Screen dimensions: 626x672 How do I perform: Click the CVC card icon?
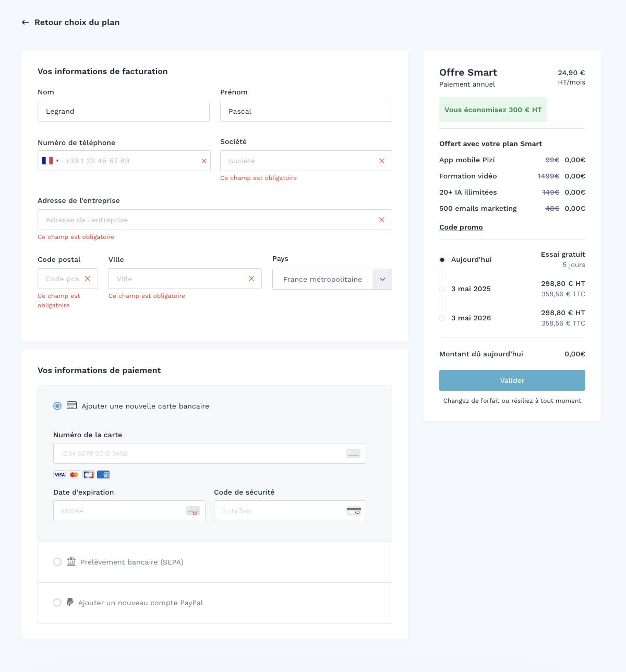[354, 511]
